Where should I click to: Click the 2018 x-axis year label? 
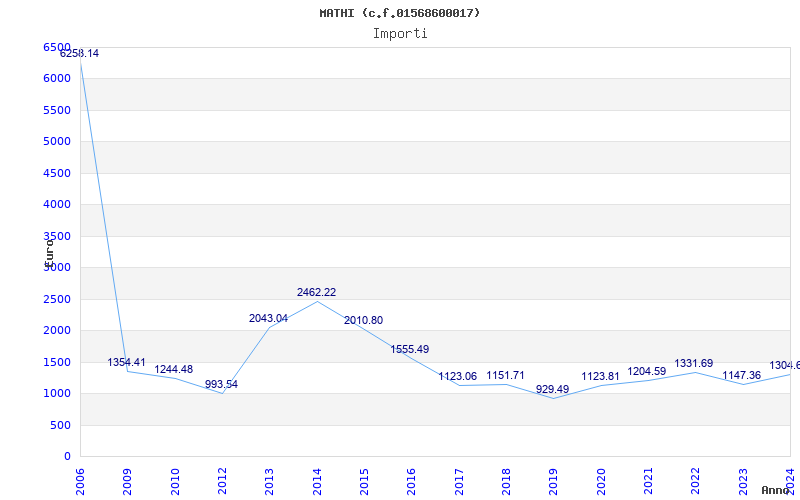click(x=506, y=482)
